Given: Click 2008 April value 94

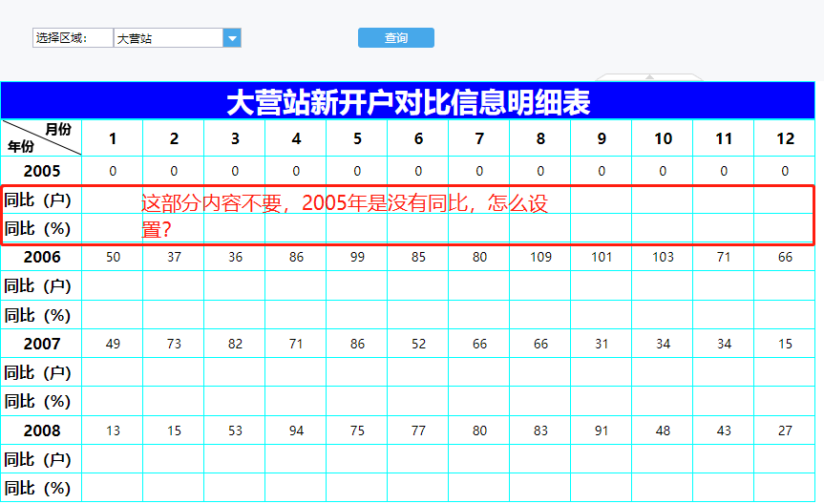Looking at the screenshot, I should click(x=296, y=430).
